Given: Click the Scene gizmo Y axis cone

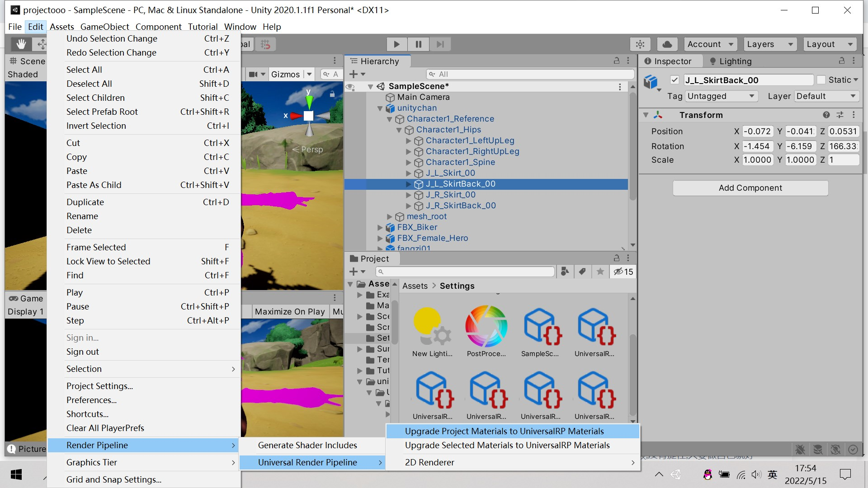Looking at the screenshot, I should point(309,103).
